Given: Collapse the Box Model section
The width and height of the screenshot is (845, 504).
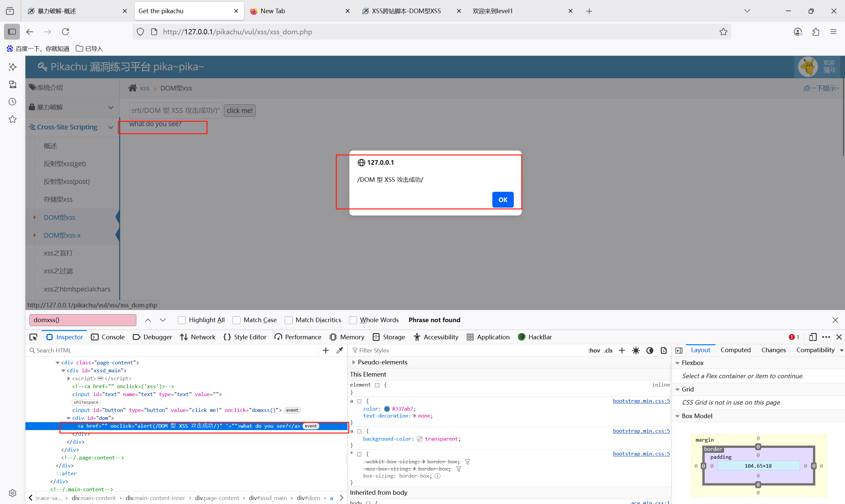Looking at the screenshot, I should point(677,416).
